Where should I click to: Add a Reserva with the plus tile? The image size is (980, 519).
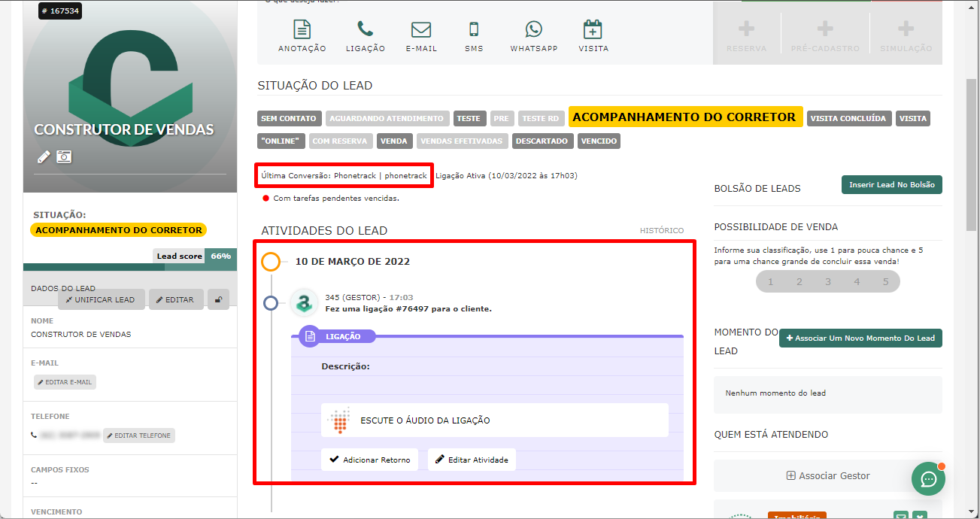(747, 36)
